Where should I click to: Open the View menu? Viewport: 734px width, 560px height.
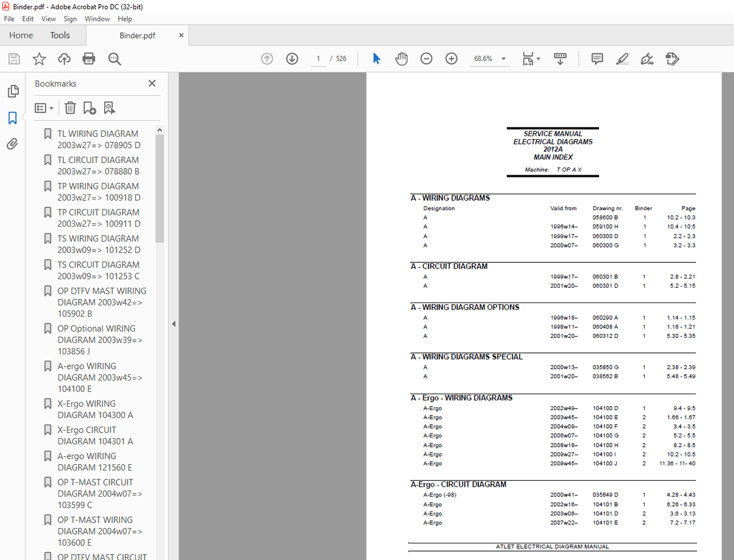49,18
